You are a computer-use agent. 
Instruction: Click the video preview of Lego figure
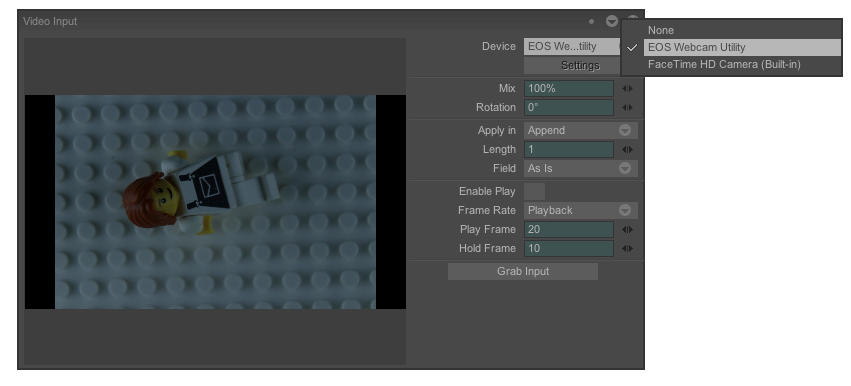(215, 202)
